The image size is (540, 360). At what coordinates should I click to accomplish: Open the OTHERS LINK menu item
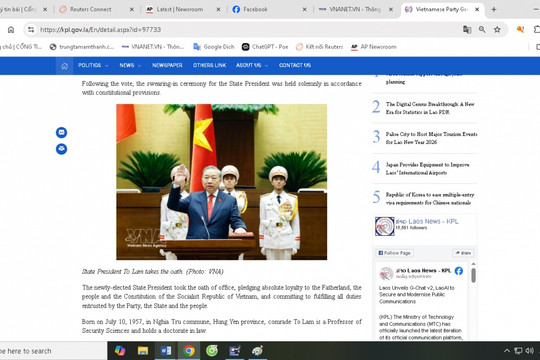[209, 65]
